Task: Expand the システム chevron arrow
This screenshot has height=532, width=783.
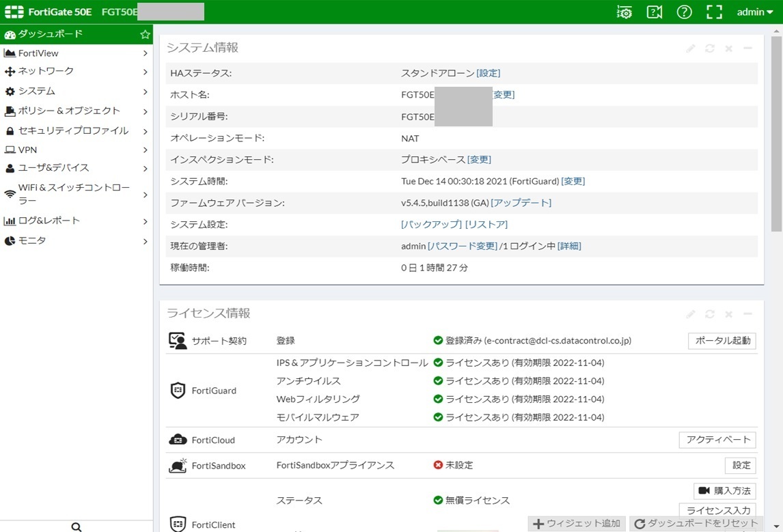Action: tap(145, 92)
